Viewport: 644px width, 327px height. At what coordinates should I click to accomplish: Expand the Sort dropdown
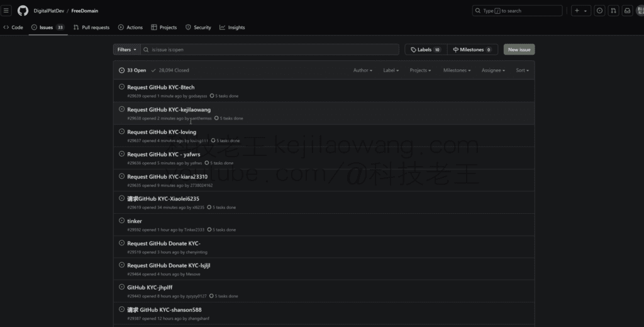coord(522,70)
